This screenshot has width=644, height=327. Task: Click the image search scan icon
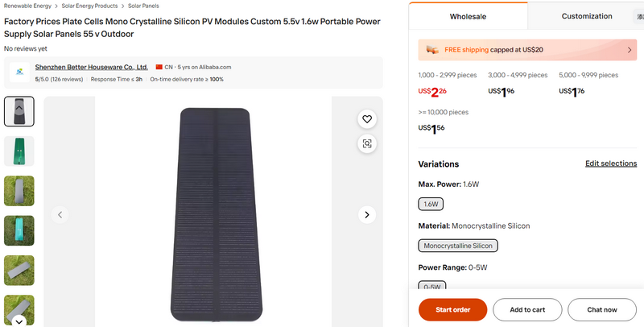[367, 143]
